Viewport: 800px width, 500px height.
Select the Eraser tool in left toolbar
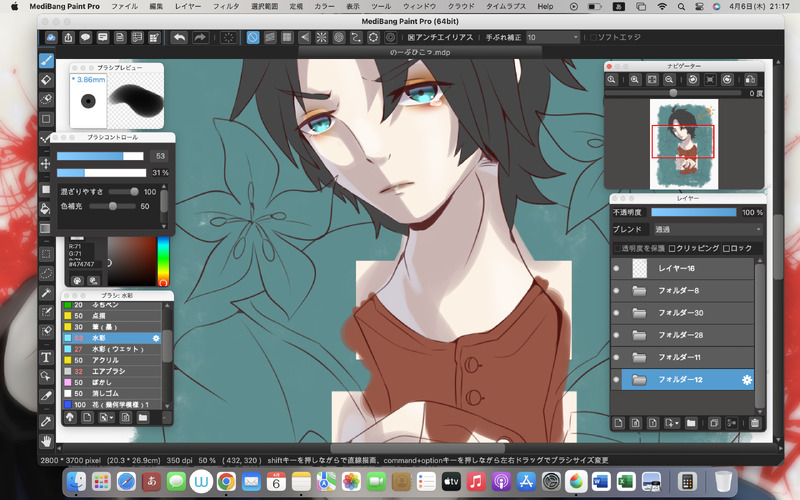point(46,80)
